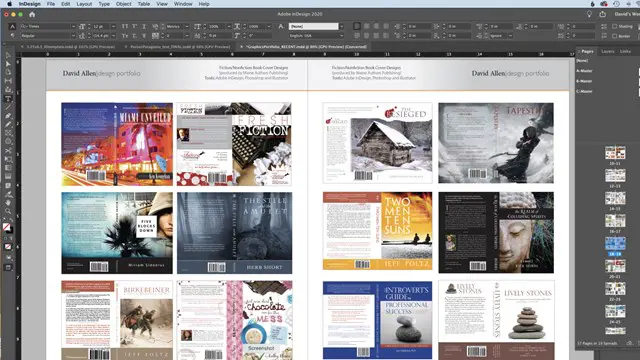640x360 pixels.
Task: Select the Gradient Feather tool
Action: (8, 176)
